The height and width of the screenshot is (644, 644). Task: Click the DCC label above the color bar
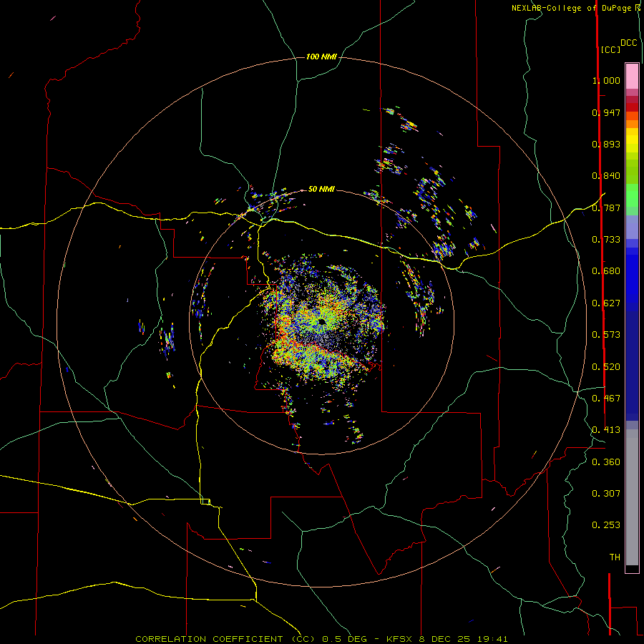click(x=629, y=43)
